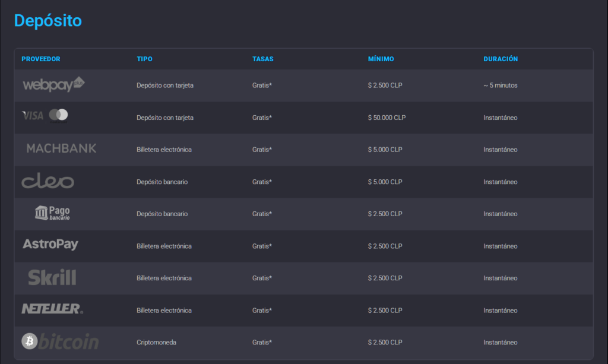Viewport: 608px width, 364px height.
Task: Click 'Instantáneo' in the Visa row
Action: [500, 118]
